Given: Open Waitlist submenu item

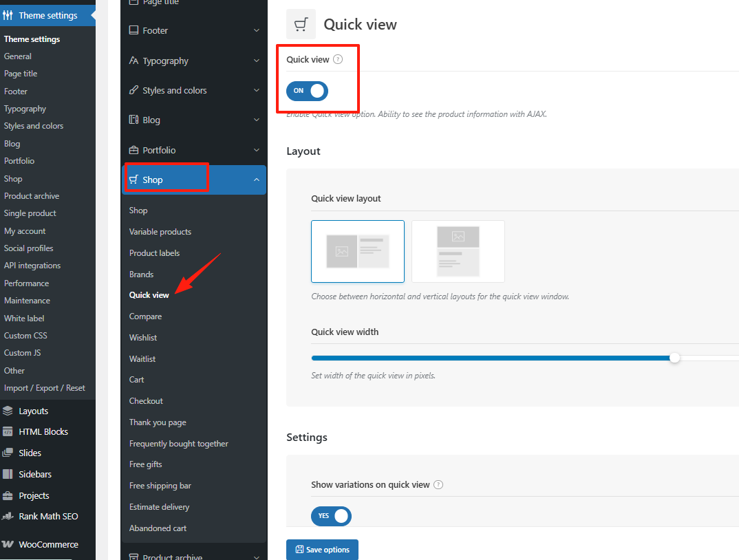Looking at the screenshot, I should [x=142, y=358].
